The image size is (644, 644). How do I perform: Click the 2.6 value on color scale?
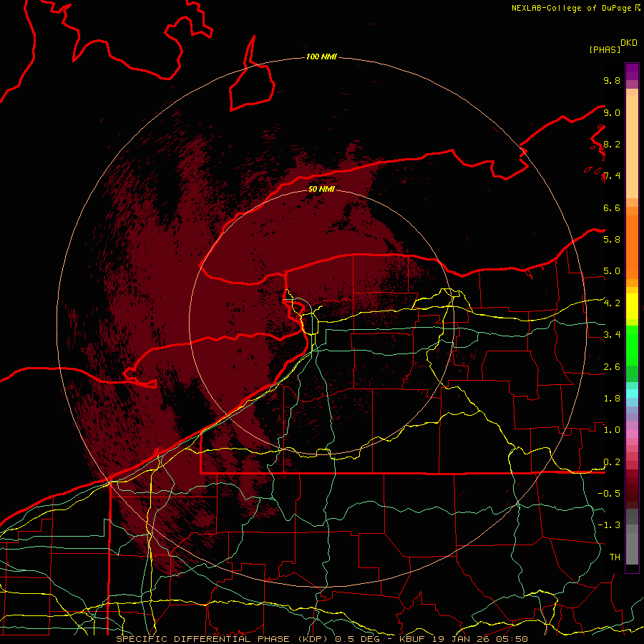(x=612, y=367)
